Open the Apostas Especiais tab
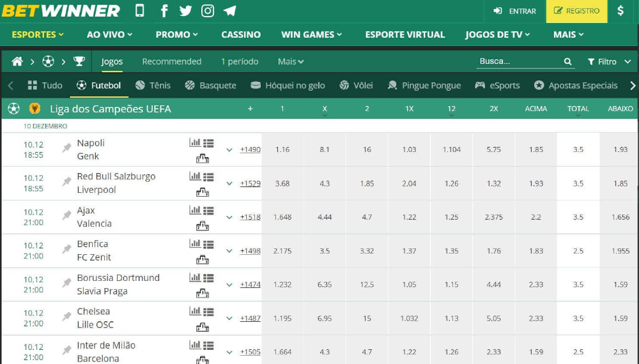Image resolution: width=639 pixels, height=364 pixels. click(576, 85)
